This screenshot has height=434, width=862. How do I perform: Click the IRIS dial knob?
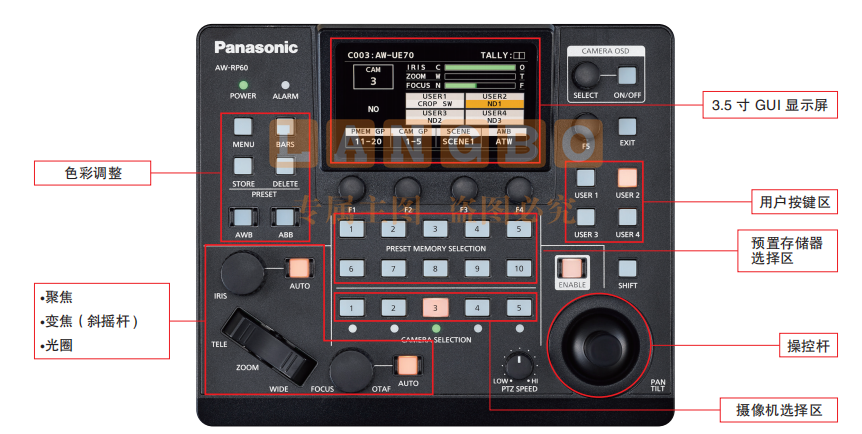242,272
